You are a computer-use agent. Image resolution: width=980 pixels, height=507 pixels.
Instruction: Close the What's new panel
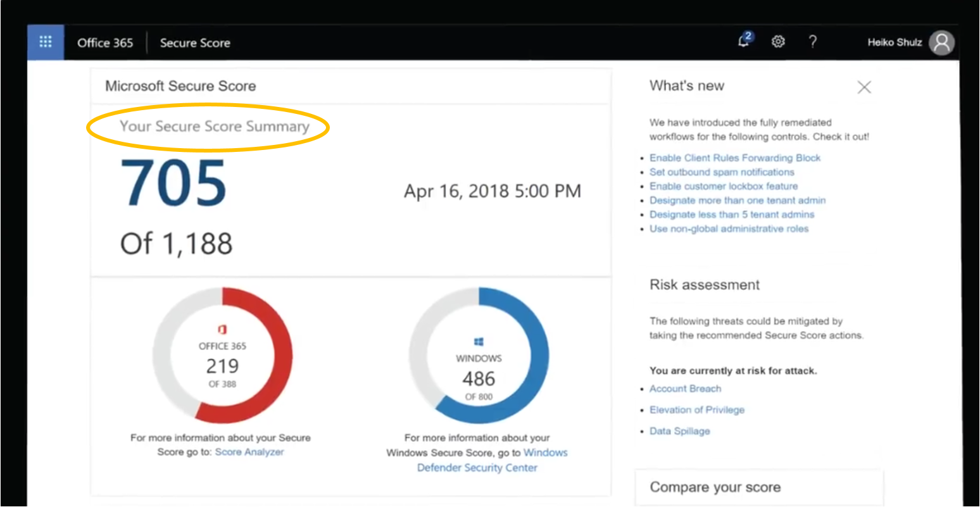pyautogui.click(x=864, y=87)
